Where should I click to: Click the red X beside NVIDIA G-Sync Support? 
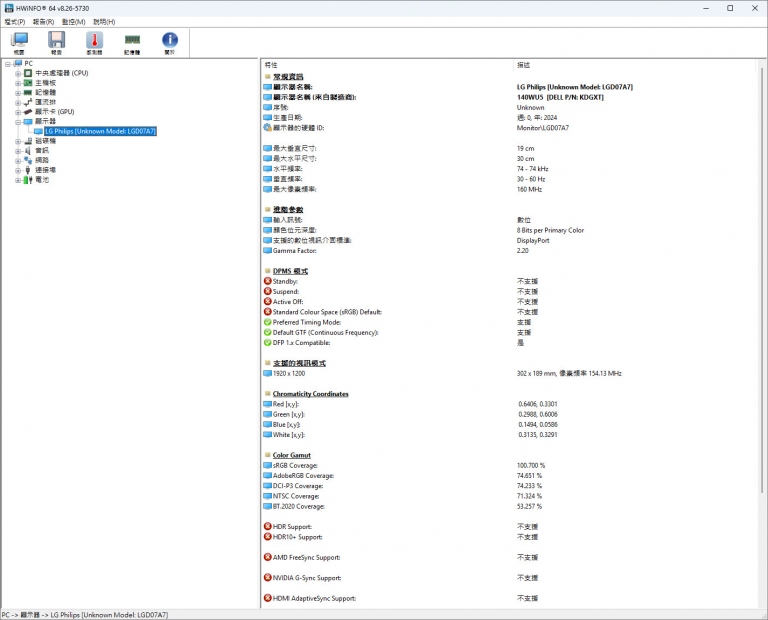pyautogui.click(x=267, y=578)
